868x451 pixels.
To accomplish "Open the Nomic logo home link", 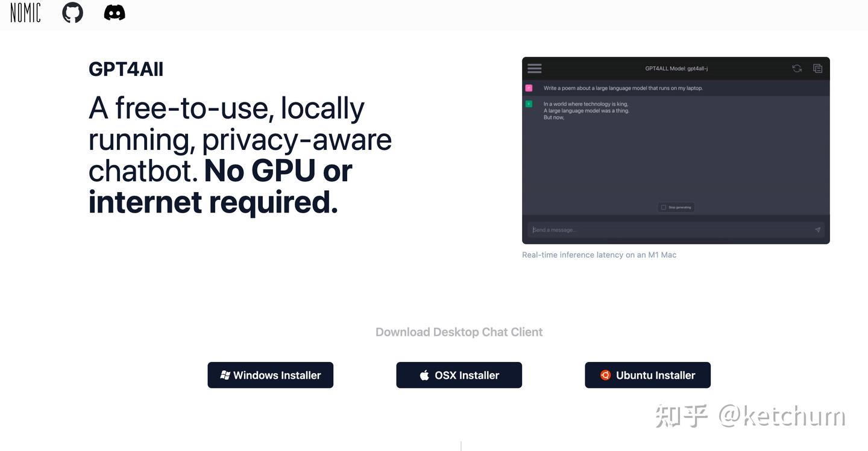I will pos(25,12).
